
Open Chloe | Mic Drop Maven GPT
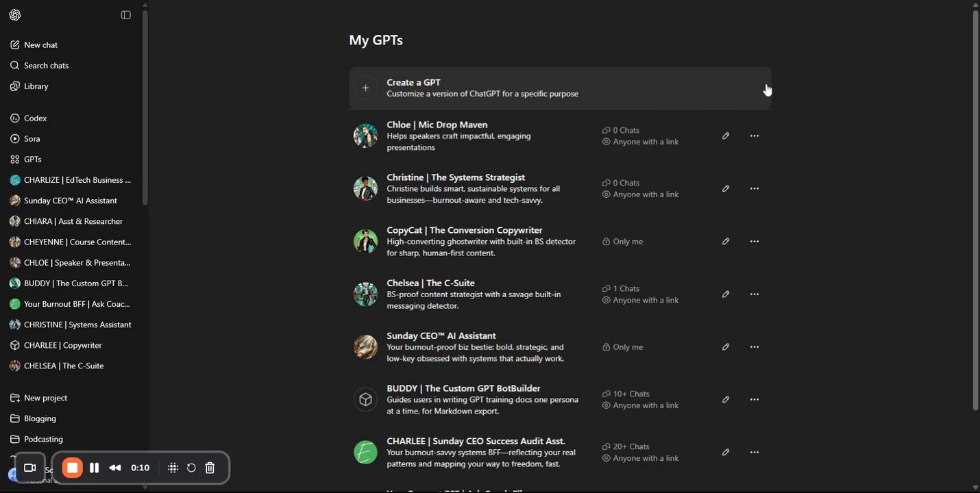pyautogui.click(x=437, y=125)
